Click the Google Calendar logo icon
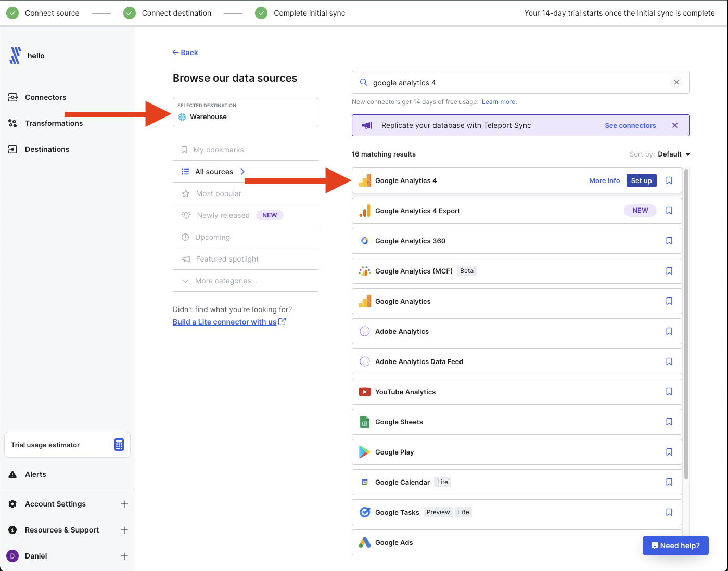This screenshot has height=571, width=728. (365, 482)
